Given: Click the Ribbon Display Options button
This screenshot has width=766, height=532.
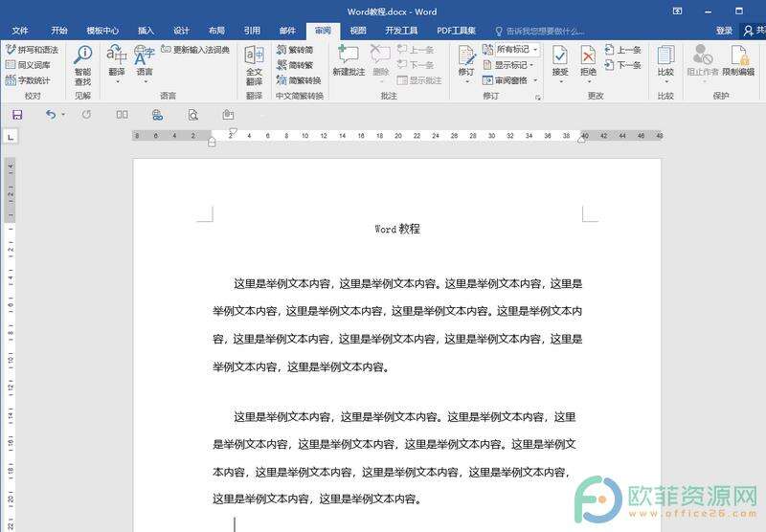Looking at the screenshot, I should [x=677, y=11].
